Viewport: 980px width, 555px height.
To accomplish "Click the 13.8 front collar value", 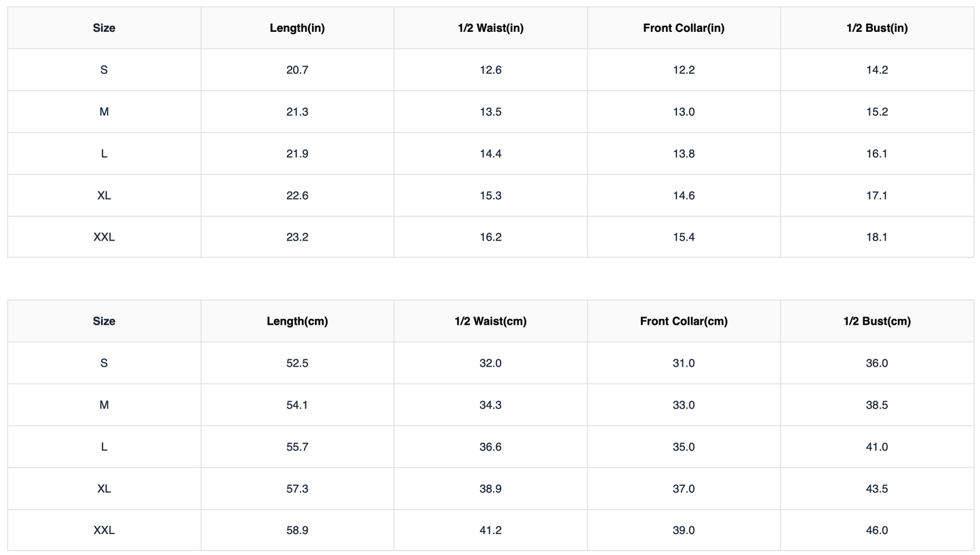I will click(684, 154).
